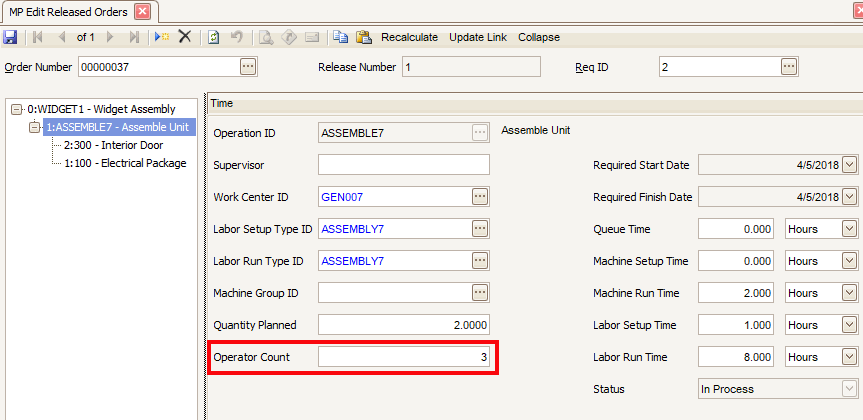Open lookup for Order Number
863x420 pixels.
coord(248,67)
